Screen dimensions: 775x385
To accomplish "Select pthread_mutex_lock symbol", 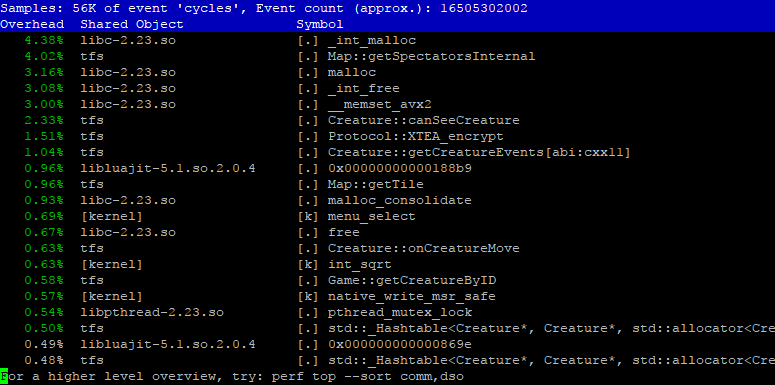I will (399, 313).
